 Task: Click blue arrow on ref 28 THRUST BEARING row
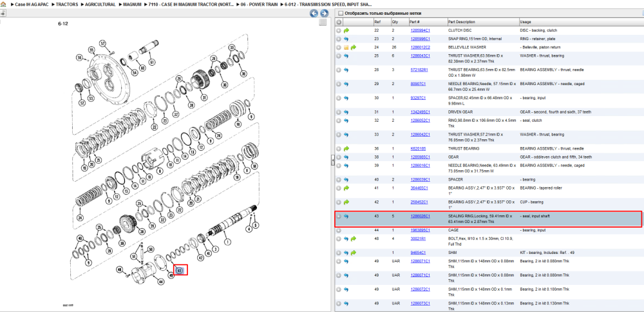[346, 70]
